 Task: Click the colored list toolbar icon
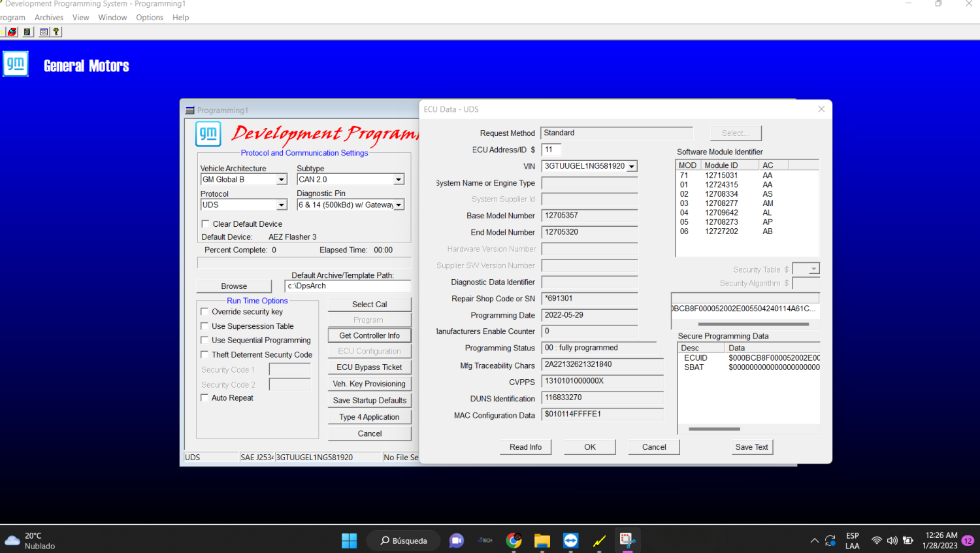[x=27, y=31]
